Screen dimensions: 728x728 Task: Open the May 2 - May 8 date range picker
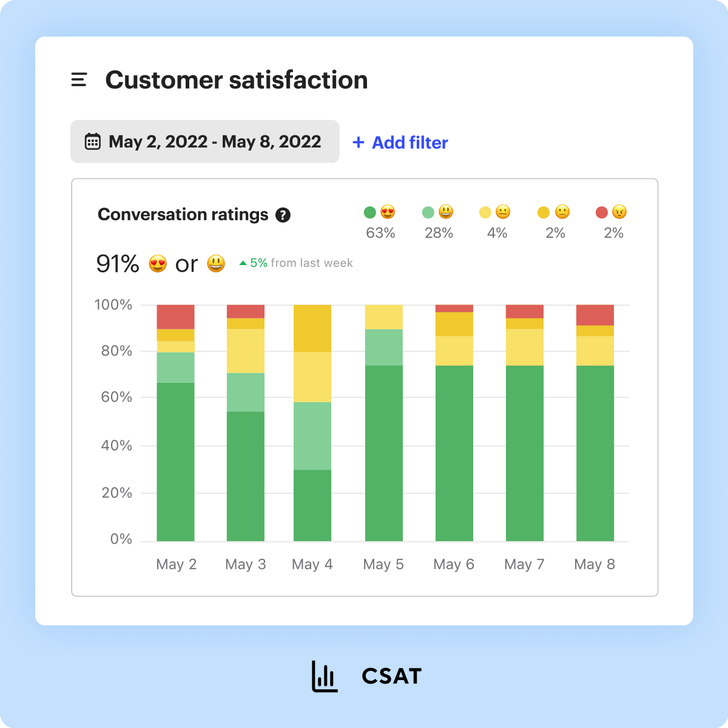[x=205, y=141]
